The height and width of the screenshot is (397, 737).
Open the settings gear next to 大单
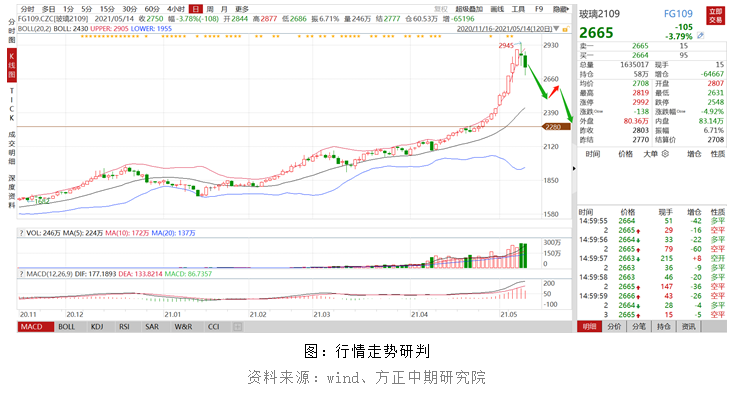pyautogui.click(x=665, y=154)
